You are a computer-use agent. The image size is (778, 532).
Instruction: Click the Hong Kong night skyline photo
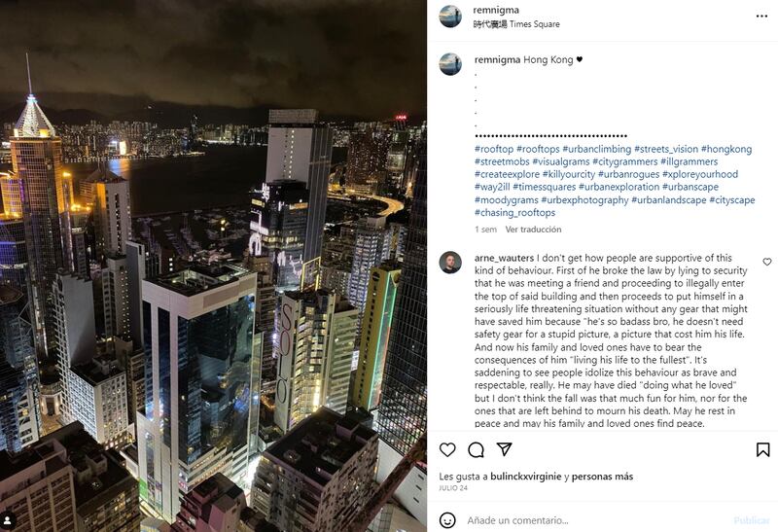point(213,266)
